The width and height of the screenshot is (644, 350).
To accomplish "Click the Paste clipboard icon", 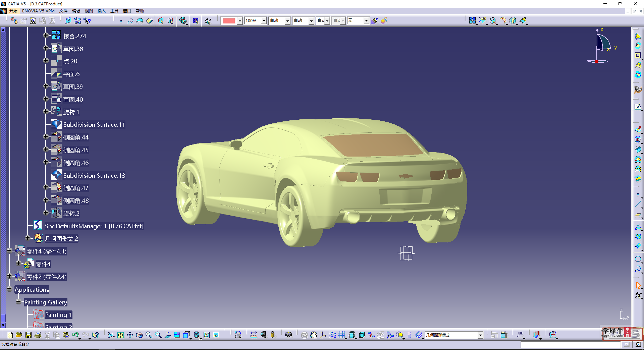I will [66, 335].
